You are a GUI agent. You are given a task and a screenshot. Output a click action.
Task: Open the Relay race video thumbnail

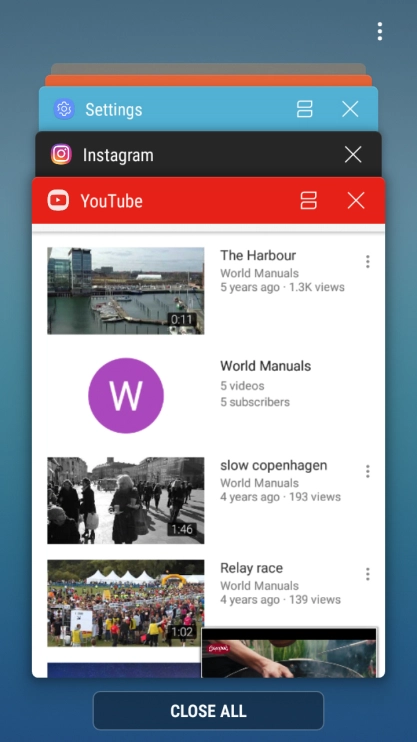[x=126, y=603]
